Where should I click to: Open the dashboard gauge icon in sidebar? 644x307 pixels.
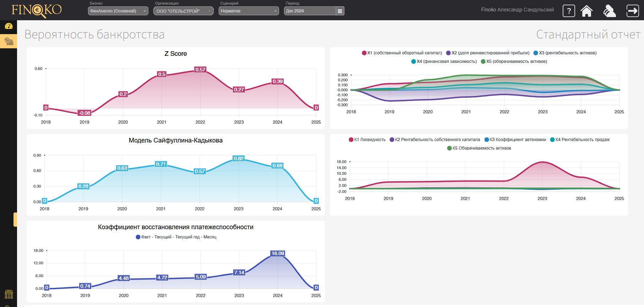9,26
